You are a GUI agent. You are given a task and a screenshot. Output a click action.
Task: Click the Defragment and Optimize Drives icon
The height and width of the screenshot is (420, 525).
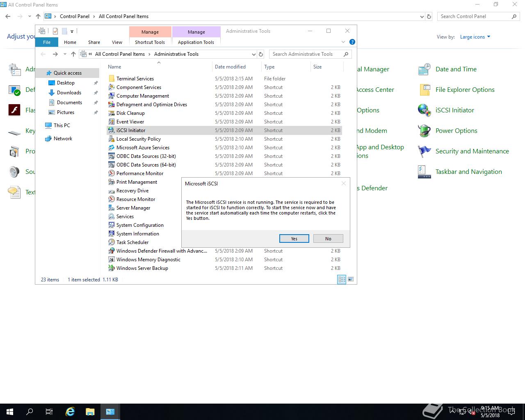[x=111, y=105]
